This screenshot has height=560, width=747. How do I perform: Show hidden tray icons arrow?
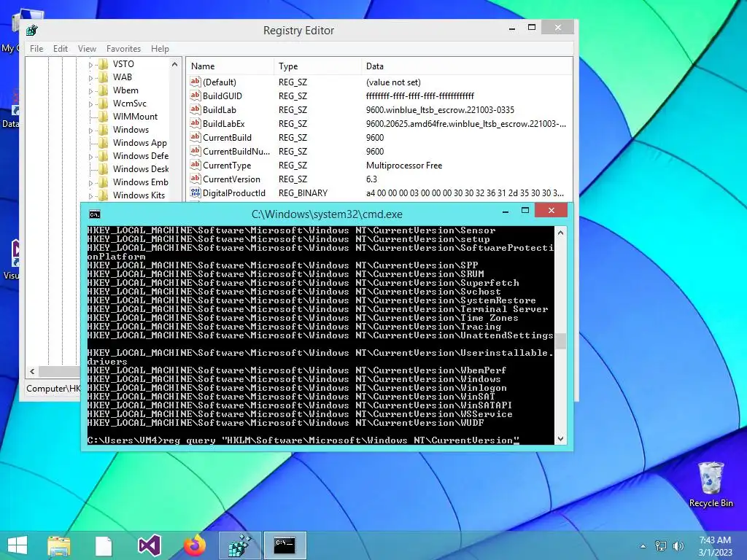pos(643,546)
